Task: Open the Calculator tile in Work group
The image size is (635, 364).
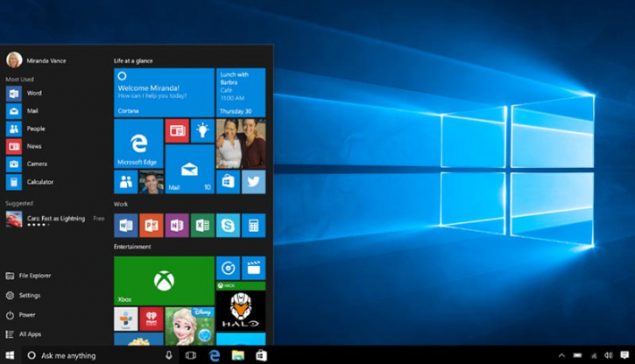Action: pos(253,226)
